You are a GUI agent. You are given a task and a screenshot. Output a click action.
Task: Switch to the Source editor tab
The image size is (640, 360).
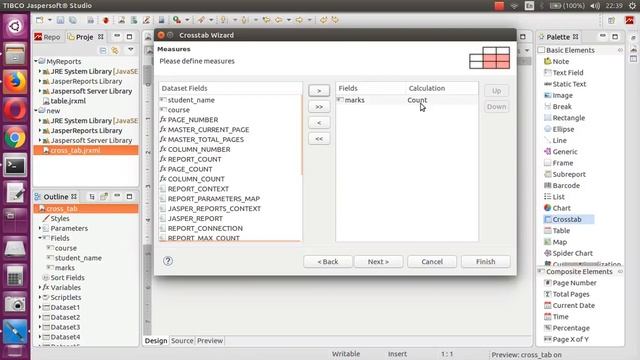click(182, 341)
